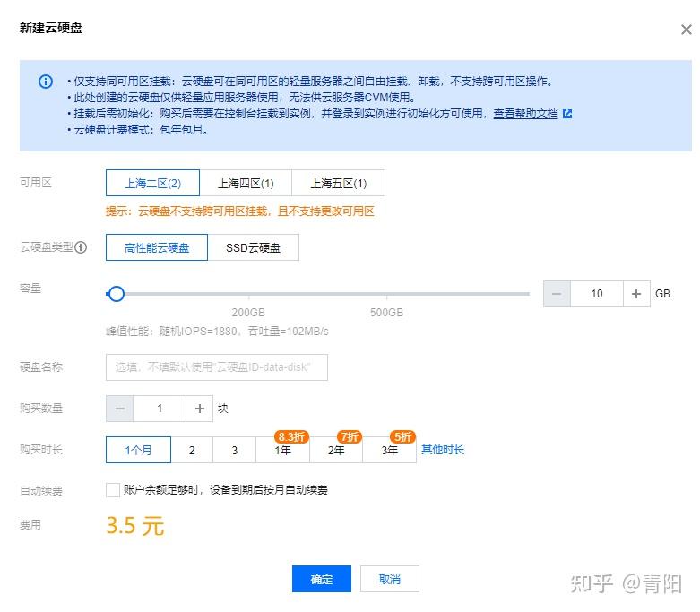Select 1年 duration with 8.3折 discount
700x612 pixels.
click(282, 450)
